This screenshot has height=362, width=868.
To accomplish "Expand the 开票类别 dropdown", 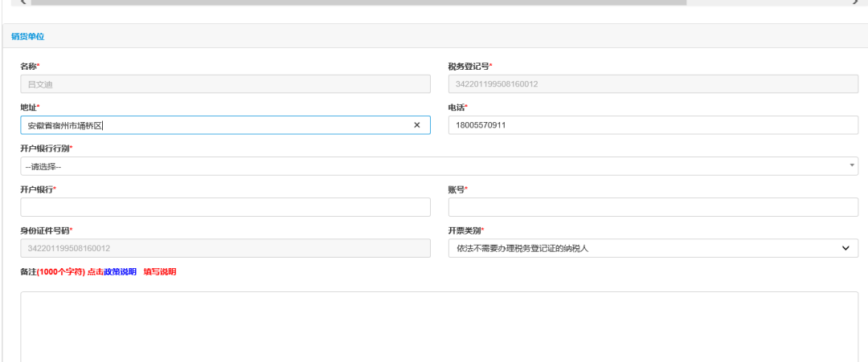I will 653,248.
